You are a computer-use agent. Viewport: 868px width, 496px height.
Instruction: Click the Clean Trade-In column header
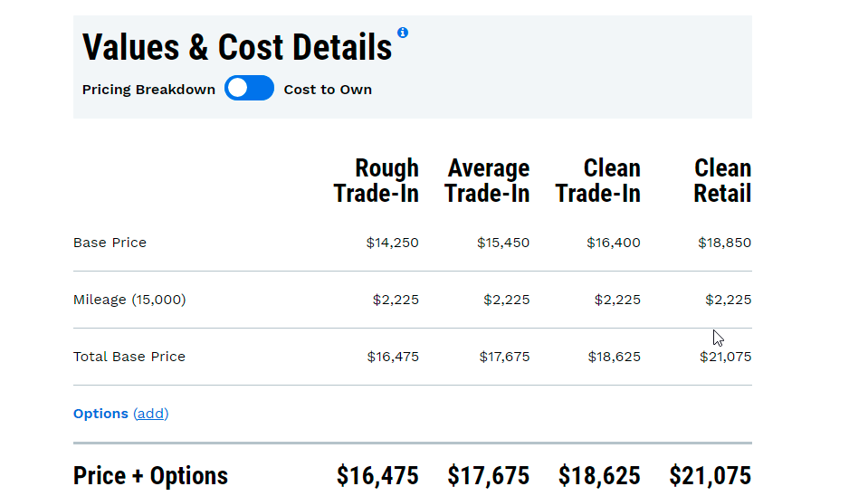click(598, 181)
